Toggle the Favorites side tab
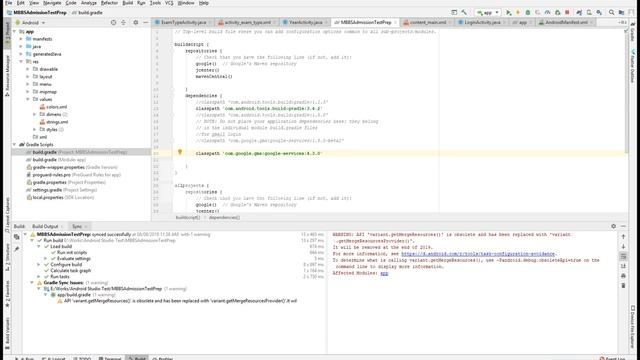Screen dimensions: 640x360 coord(7,294)
